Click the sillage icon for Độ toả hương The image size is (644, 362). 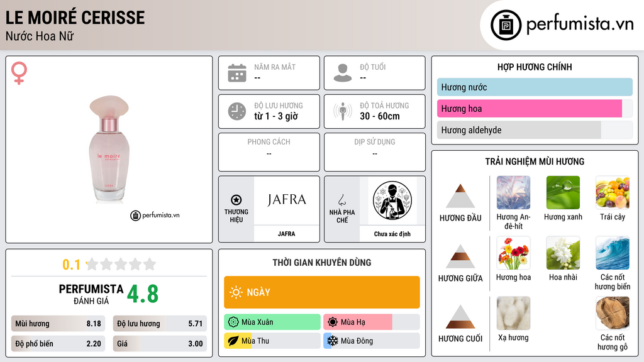[343, 111]
